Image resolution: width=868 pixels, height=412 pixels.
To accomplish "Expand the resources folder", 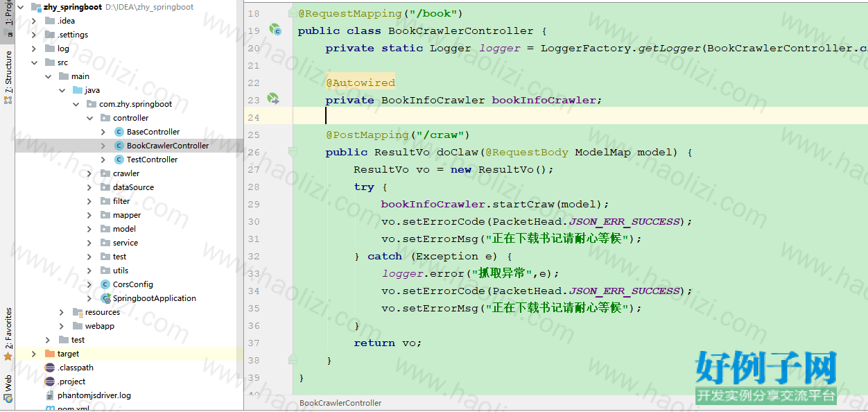I will 62,312.
